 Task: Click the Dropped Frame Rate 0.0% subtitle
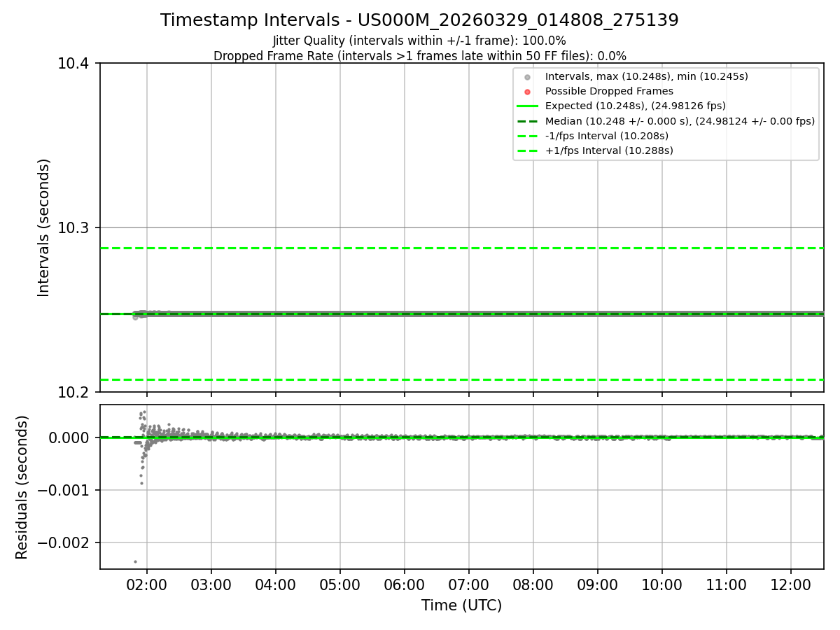(x=419, y=56)
